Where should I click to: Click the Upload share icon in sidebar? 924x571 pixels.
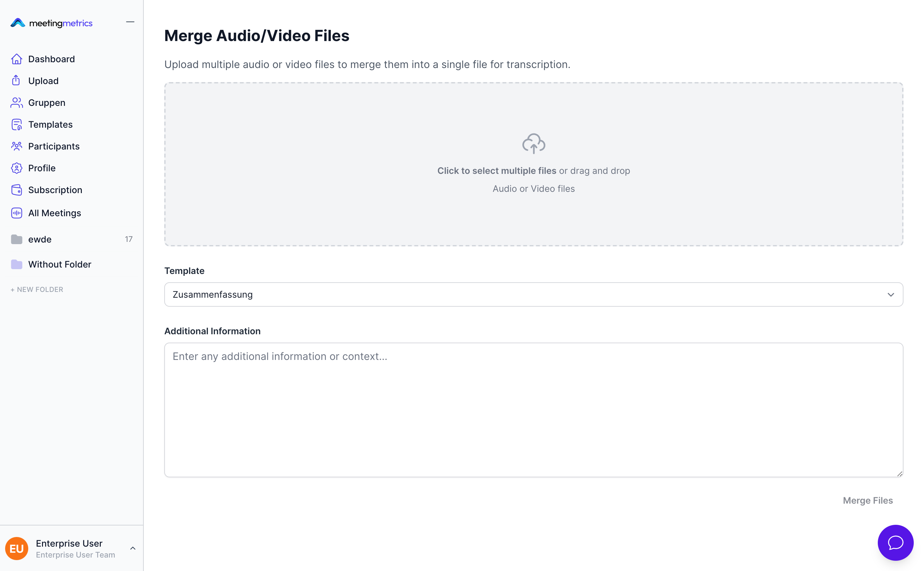click(x=16, y=81)
